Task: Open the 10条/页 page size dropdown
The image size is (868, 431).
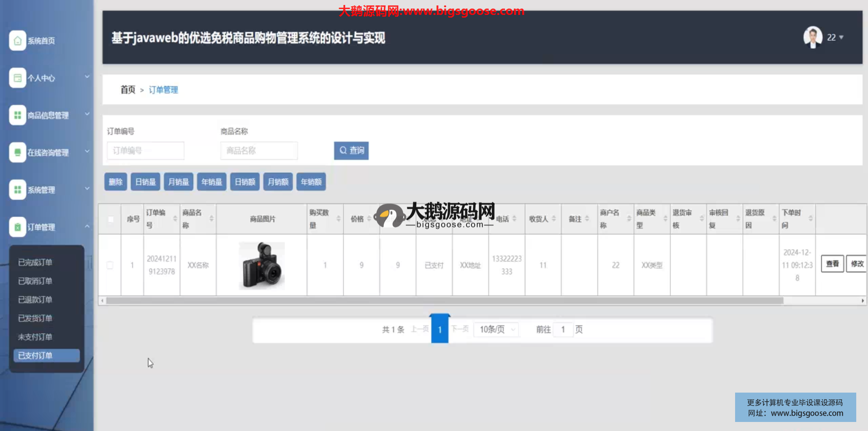Action: (x=496, y=330)
